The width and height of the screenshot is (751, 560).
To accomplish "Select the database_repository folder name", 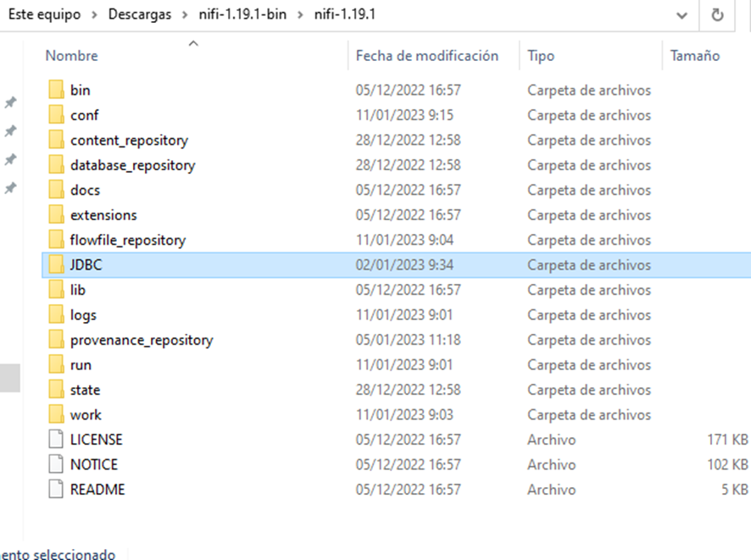I will click(x=133, y=164).
